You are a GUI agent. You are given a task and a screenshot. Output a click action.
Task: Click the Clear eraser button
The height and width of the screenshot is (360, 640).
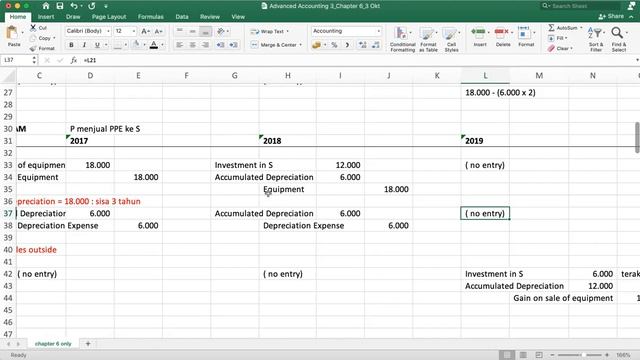coord(560,48)
